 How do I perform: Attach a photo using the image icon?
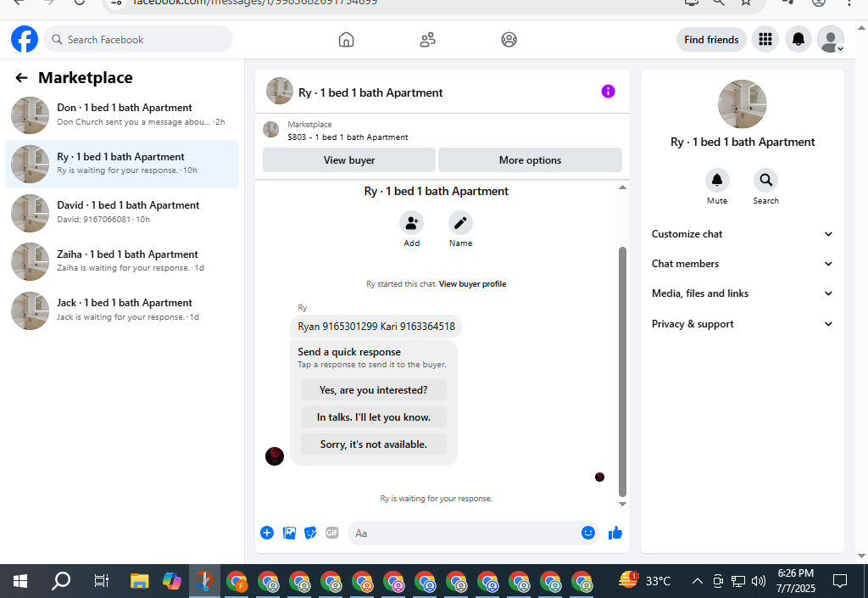[x=289, y=533]
